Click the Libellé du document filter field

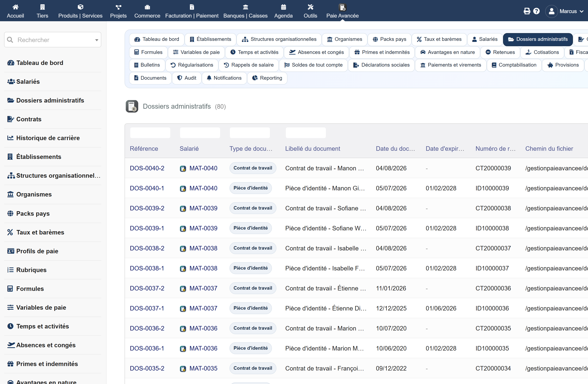(306, 133)
